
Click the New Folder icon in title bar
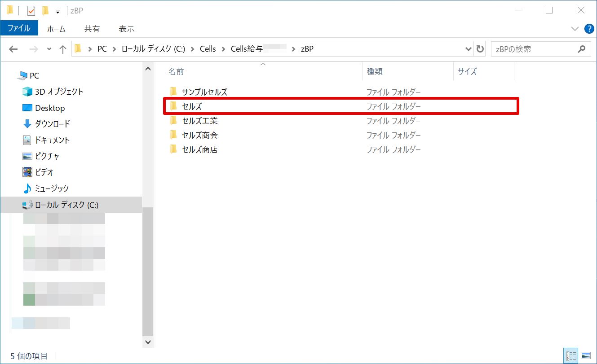(45, 10)
